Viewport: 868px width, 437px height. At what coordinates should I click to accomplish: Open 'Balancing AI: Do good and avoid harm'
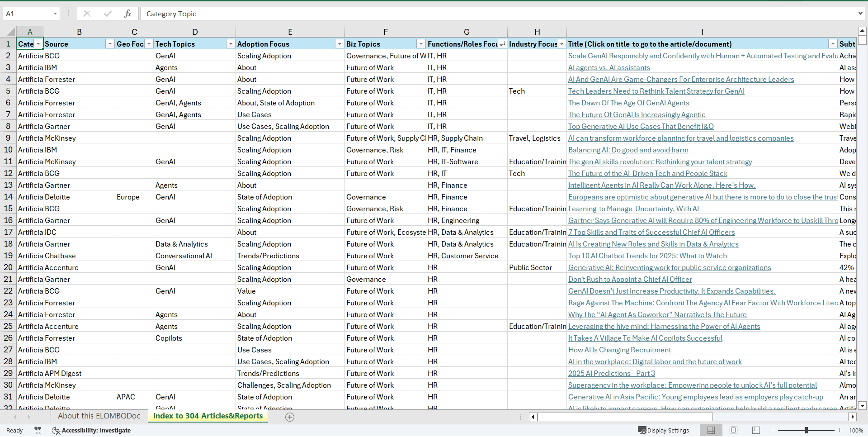pyautogui.click(x=628, y=150)
